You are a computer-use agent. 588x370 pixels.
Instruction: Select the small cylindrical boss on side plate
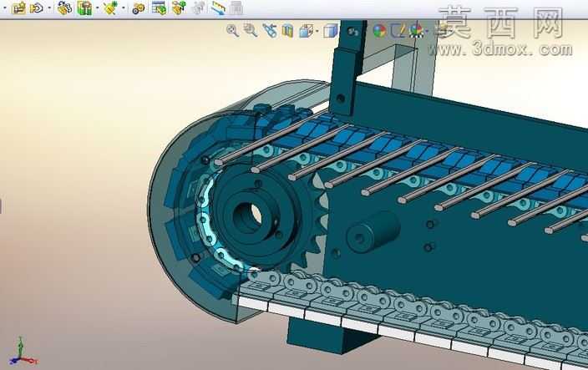373,231
